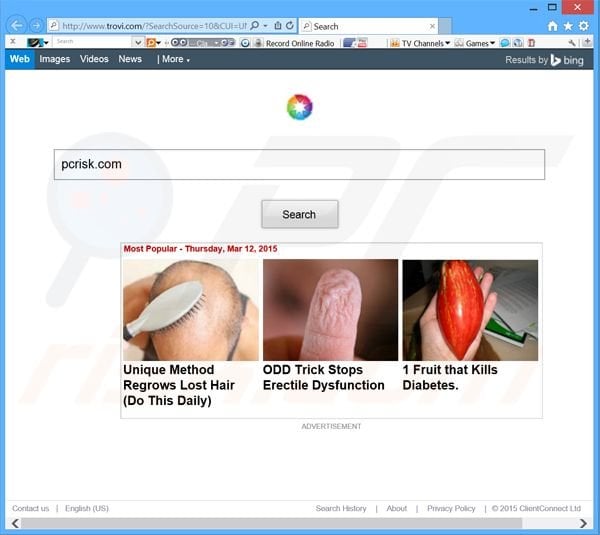Click the large Search button

click(300, 214)
